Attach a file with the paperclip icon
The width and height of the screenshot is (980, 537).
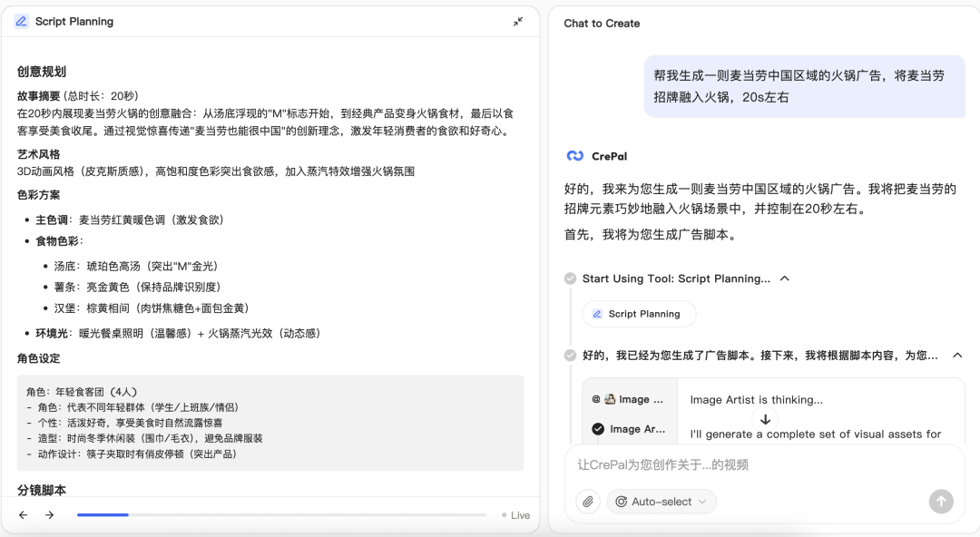588,502
